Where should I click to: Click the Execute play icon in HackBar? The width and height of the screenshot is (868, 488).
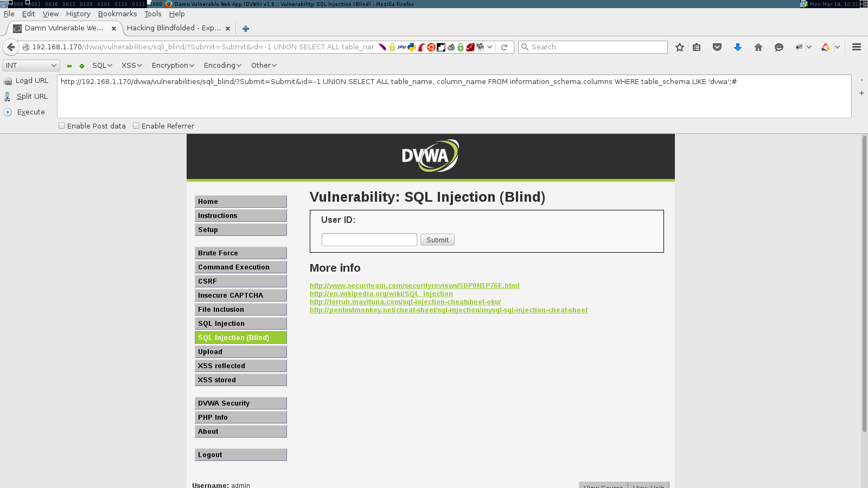(8, 112)
